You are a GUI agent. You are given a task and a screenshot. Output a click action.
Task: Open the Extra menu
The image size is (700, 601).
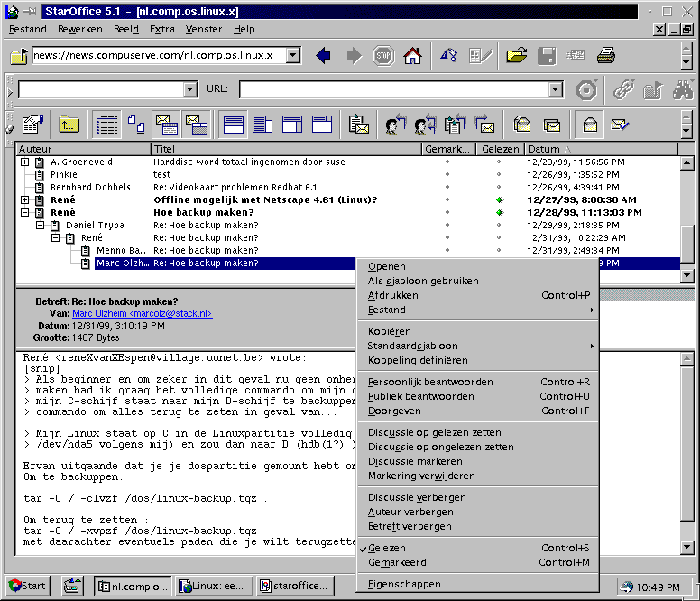pos(162,30)
